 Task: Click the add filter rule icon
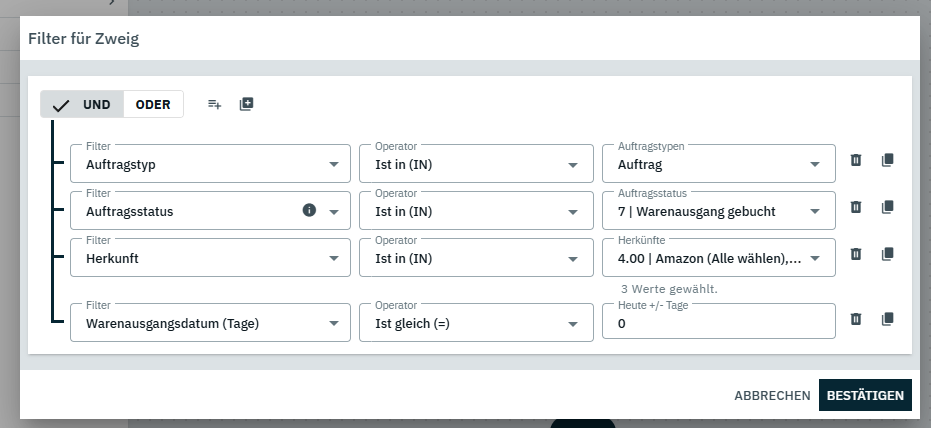pyautogui.click(x=214, y=104)
